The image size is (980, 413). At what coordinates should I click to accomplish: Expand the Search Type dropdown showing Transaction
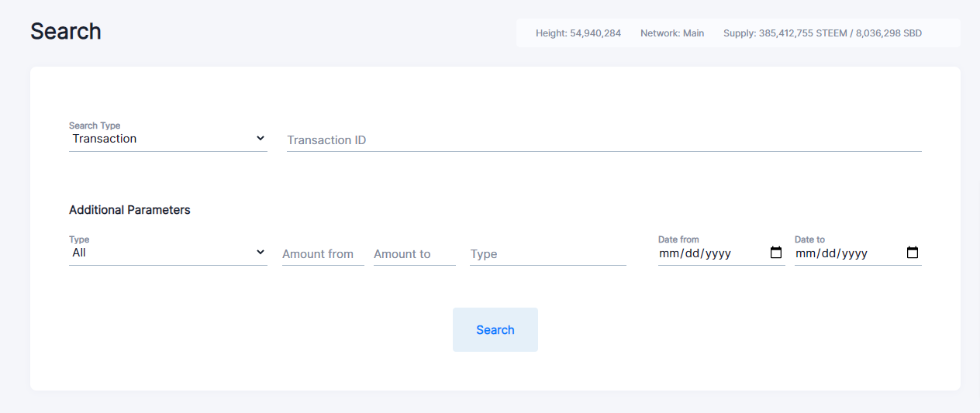click(x=167, y=139)
